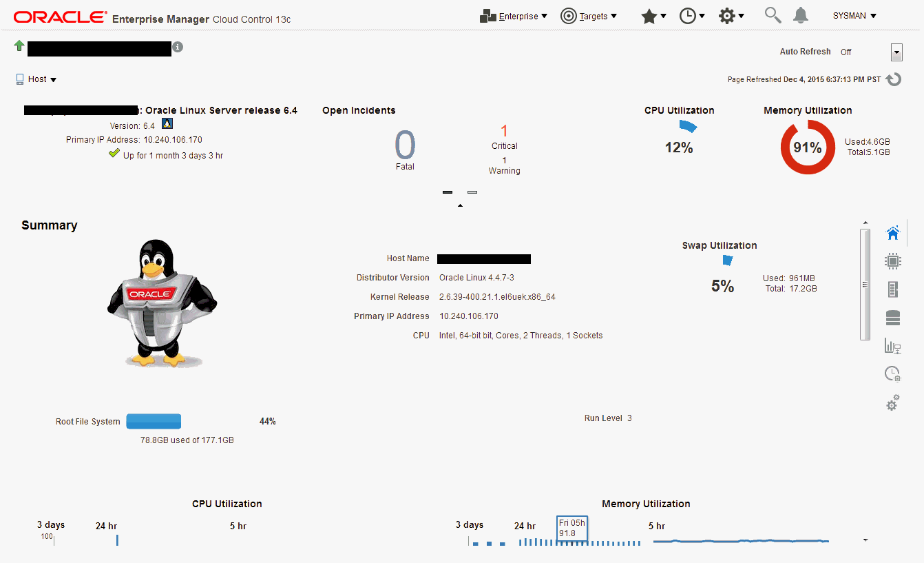924x563 pixels.
Task: Click the Summary vertical scrollbar
Action: (865, 284)
